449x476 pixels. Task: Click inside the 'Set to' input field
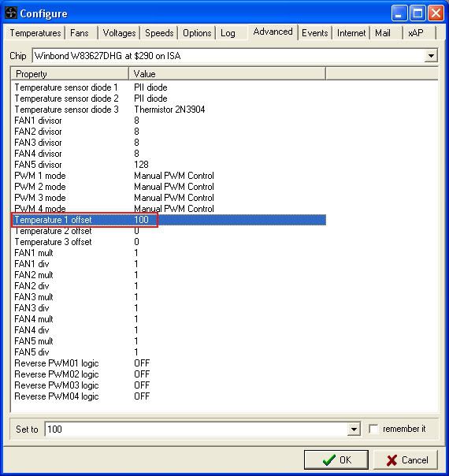point(196,430)
